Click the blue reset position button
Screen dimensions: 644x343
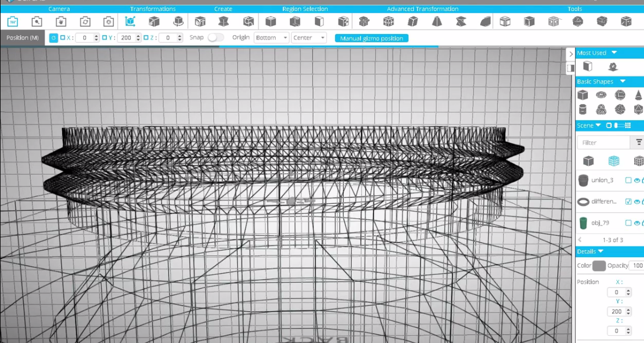[53, 38]
